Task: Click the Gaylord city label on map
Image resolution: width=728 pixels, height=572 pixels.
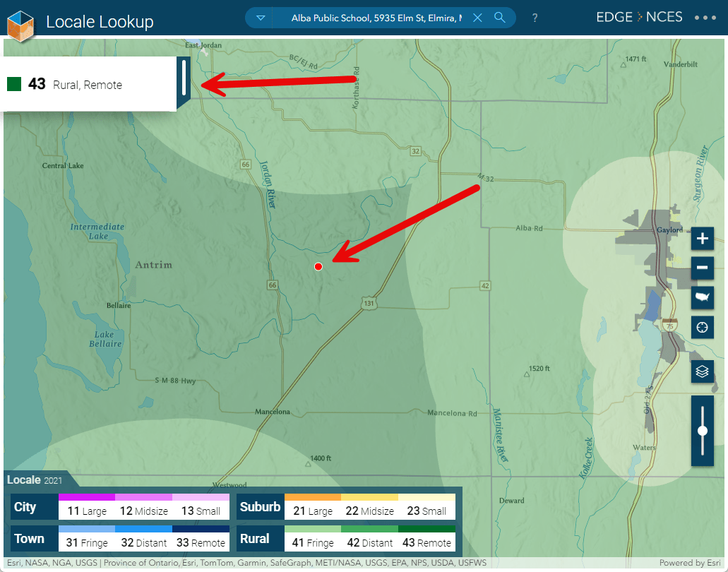Action: pos(669,230)
